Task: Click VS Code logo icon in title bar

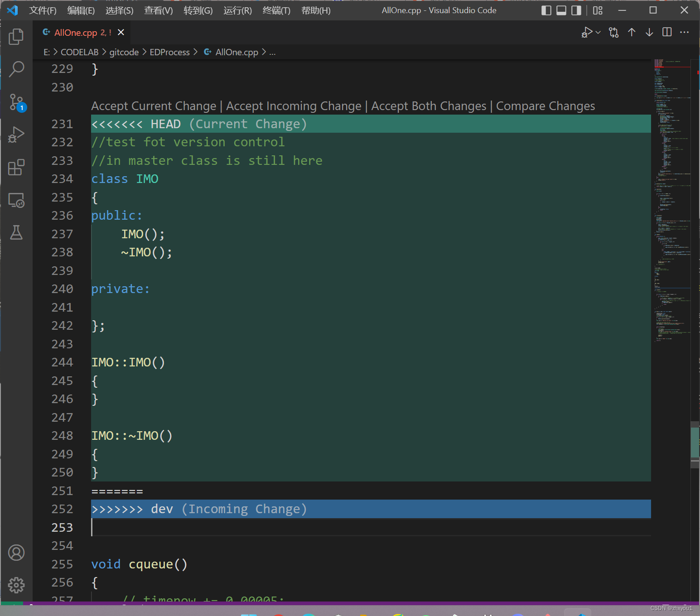Action: click(13, 10)
